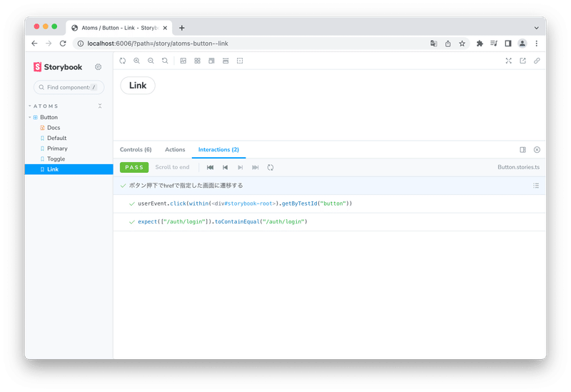Open the viewport size selector
The width and height of the screenshot is (571, 392).
point(211,61)
